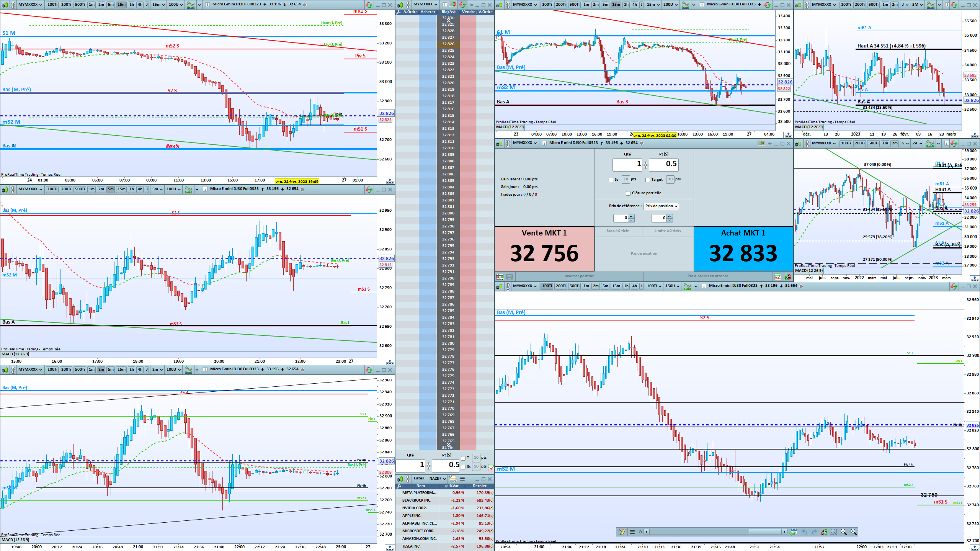Click wrench icon in watchlist column header
Screen dimensions: 980x551
pos(399,486)
